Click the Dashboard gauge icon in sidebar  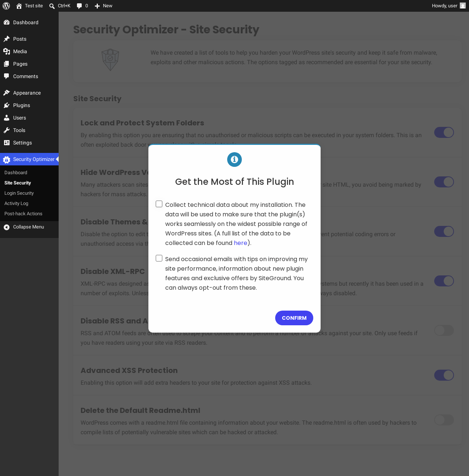(x=7, y=22)
